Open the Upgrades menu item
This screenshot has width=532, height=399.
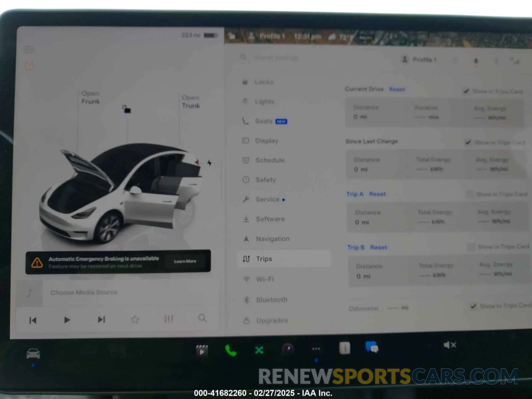265,320
